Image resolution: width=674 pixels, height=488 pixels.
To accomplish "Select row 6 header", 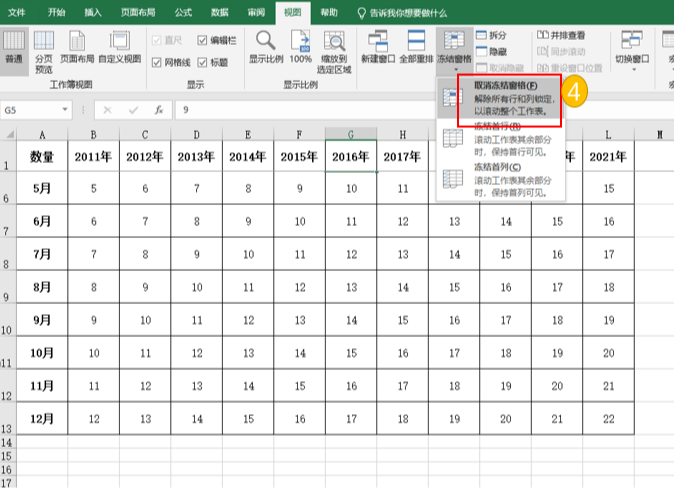I will pos(8,188).
